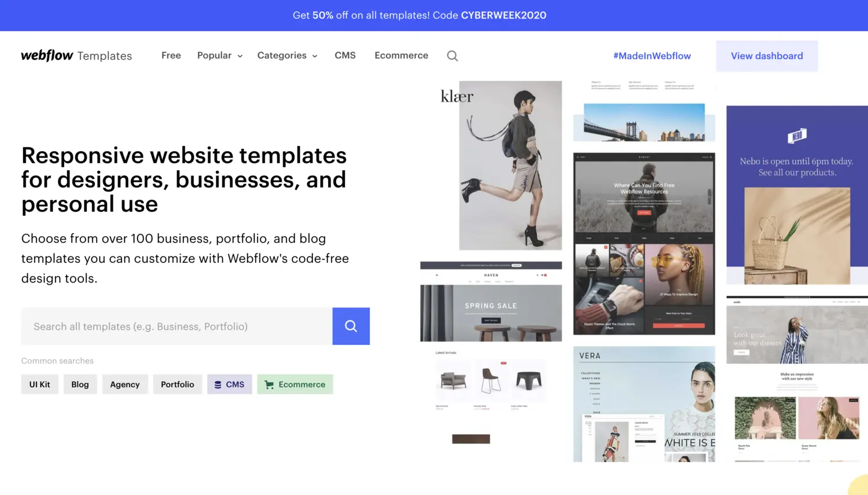The height and width of the screenshot is (495, 868).
Task: Open the Free templates nav link
Action: tap(171, 56)
